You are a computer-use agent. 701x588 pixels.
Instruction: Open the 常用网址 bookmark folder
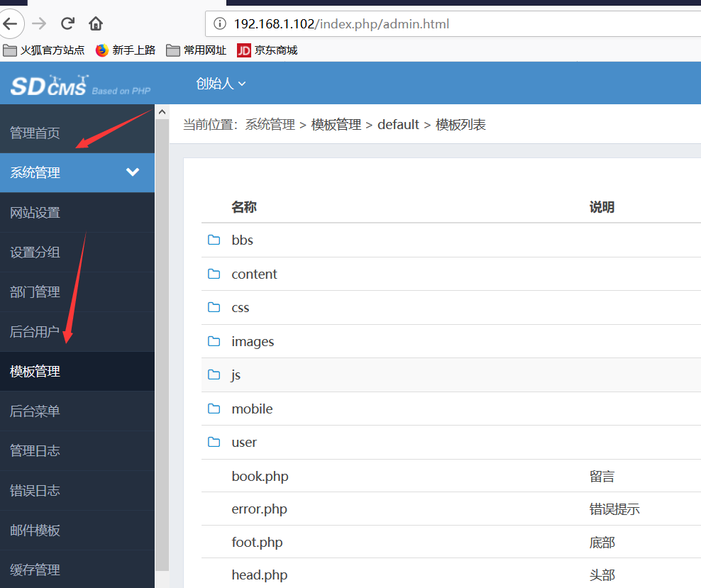tap(197, 50)
